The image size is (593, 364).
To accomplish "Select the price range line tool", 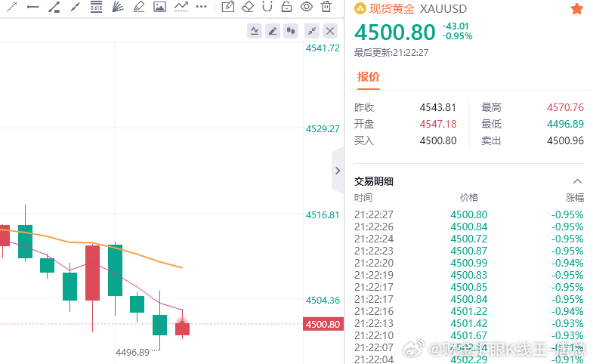I will (54, 7).
